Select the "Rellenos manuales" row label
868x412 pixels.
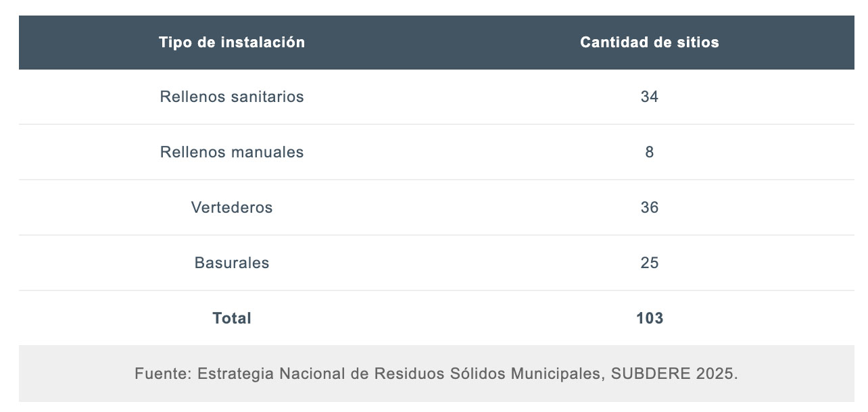pyautogui.click(x=232, y=153)
